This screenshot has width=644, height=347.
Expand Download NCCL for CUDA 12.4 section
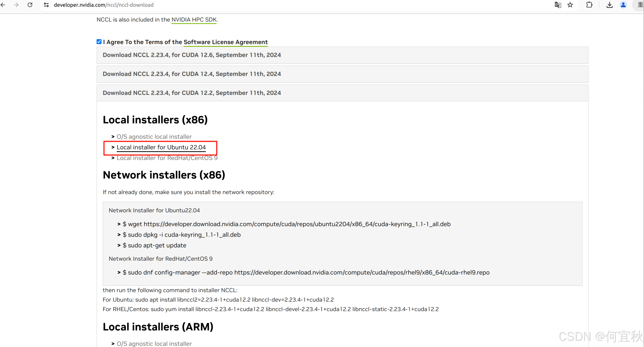click(192, 74)
